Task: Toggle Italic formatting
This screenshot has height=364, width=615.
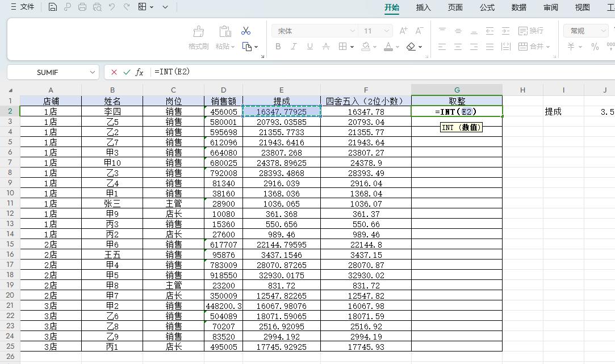Action: tap(294, 47)
